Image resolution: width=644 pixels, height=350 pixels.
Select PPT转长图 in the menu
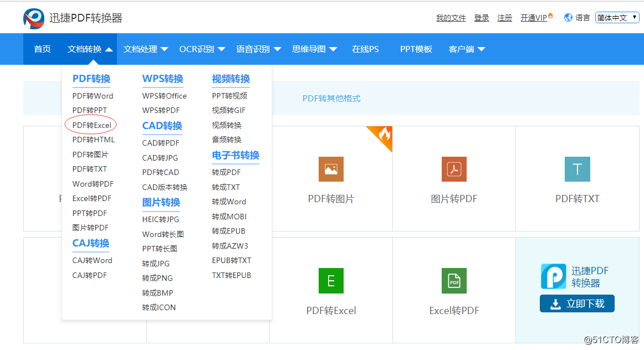click(x=160, y=249)
